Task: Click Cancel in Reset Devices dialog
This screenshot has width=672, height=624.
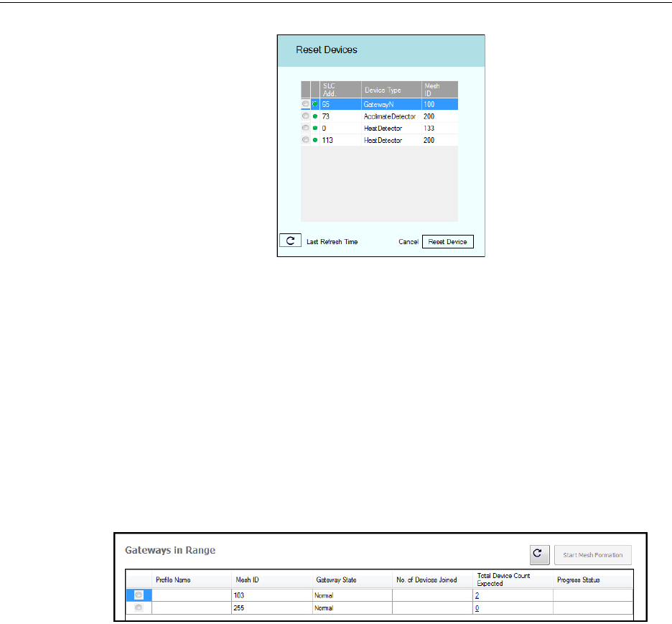Action: pos(409,242)
